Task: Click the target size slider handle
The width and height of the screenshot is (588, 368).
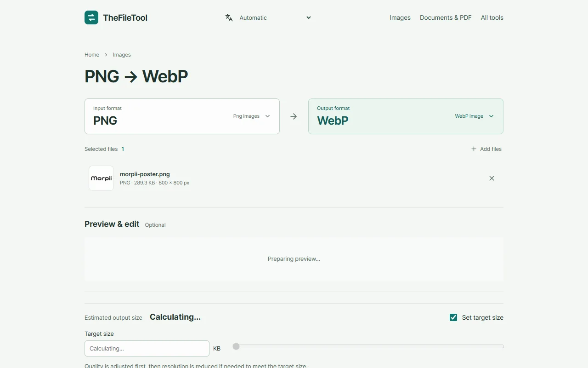Action: [x=236, y=346]
